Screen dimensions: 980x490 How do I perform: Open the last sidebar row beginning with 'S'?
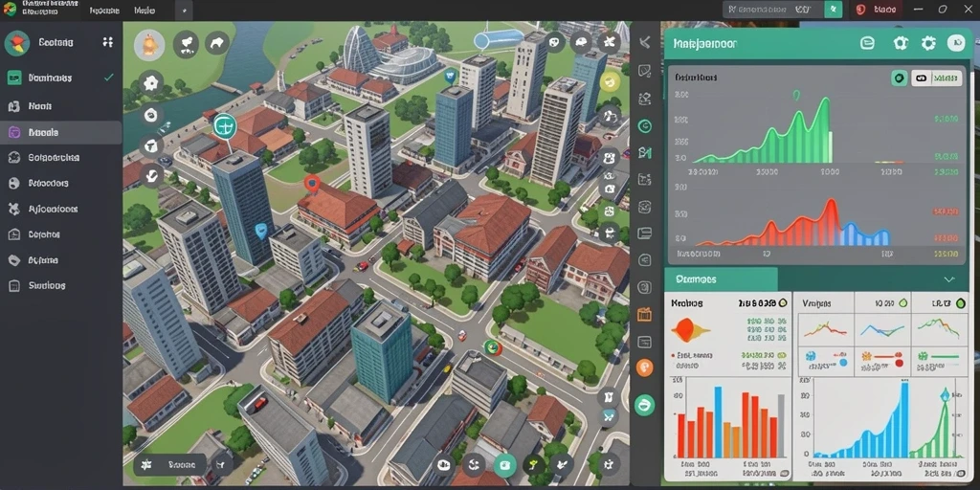[60, 285]
